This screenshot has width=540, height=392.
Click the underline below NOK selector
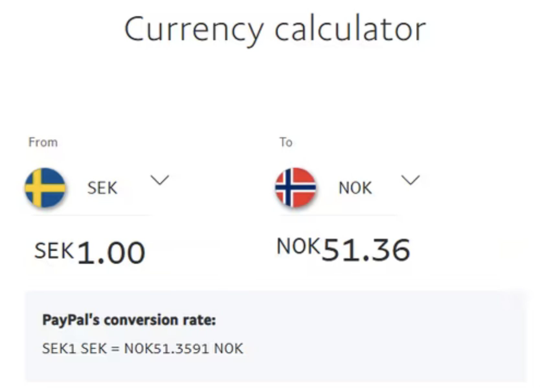(x=338, y=215)
